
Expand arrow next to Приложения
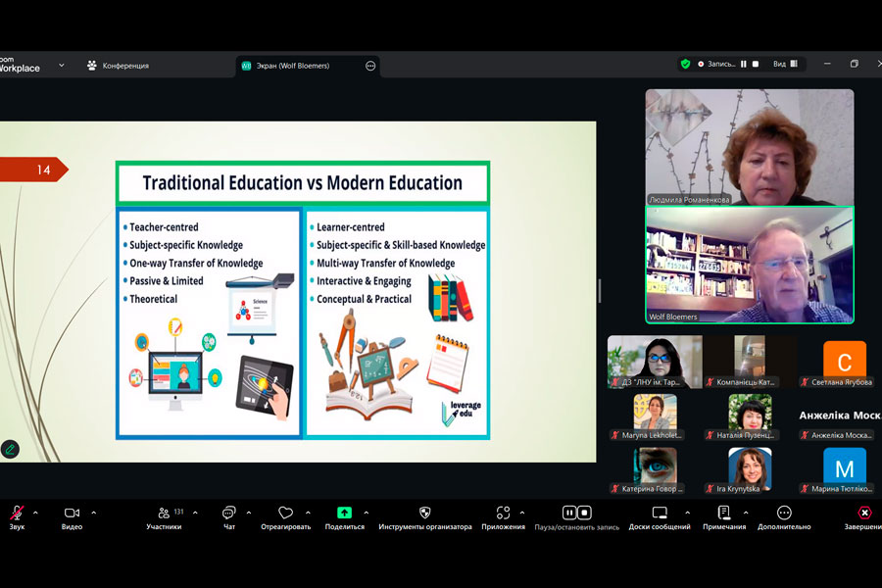click(522, 513)
